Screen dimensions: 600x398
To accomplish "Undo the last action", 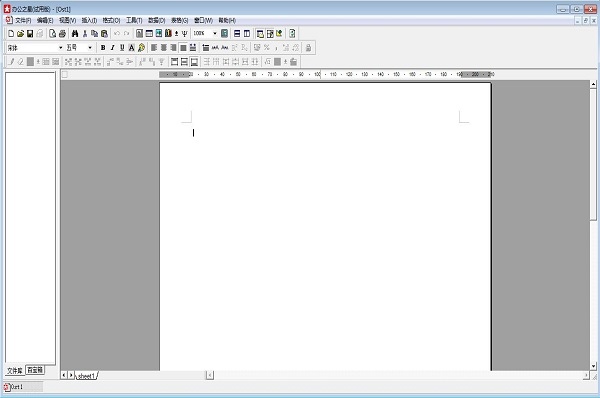I will [117, 34].
